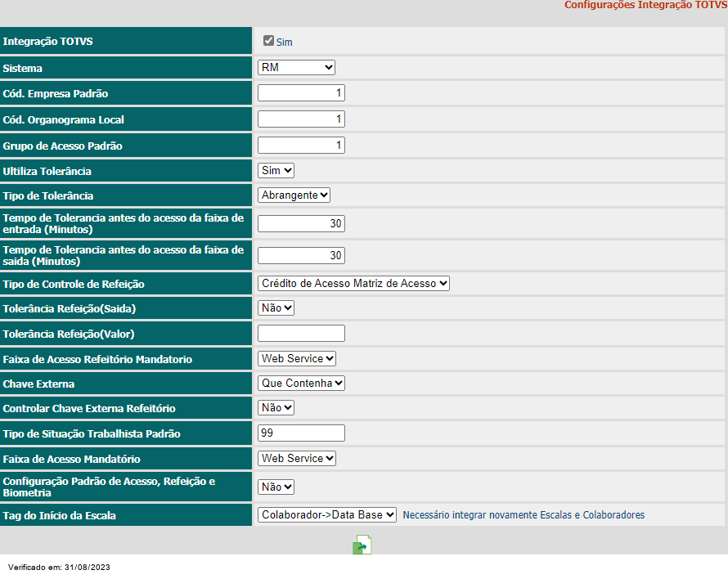Click the 'Configurações Integração TOTVS' heading
This screenshot has height=579, width=728.
(645, 5)
